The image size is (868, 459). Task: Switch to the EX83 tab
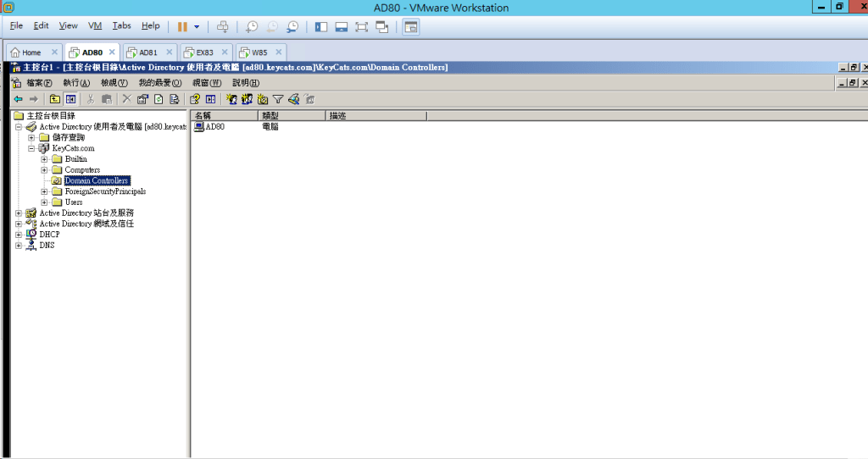pos(204,53)
